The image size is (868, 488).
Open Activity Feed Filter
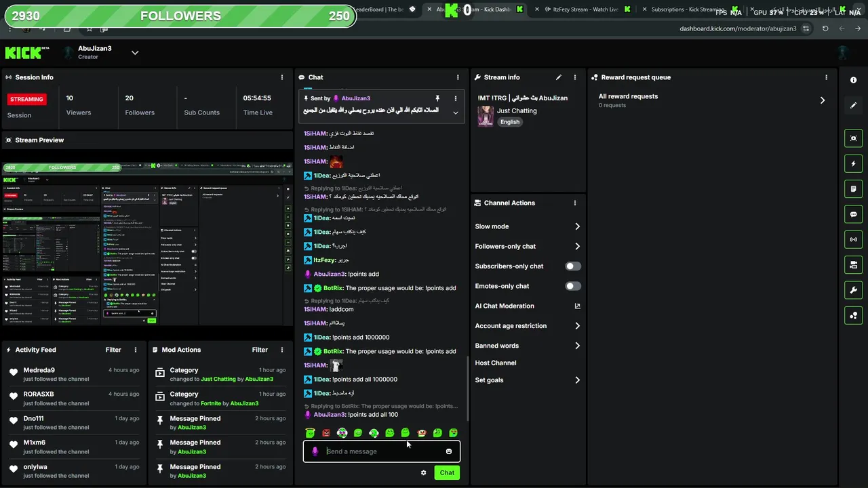(113, 350)
